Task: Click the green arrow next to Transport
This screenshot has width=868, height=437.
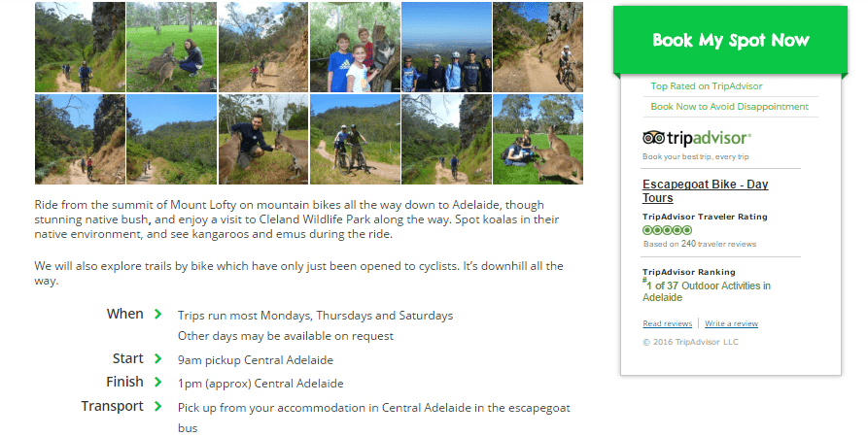Action: (157, 406)
